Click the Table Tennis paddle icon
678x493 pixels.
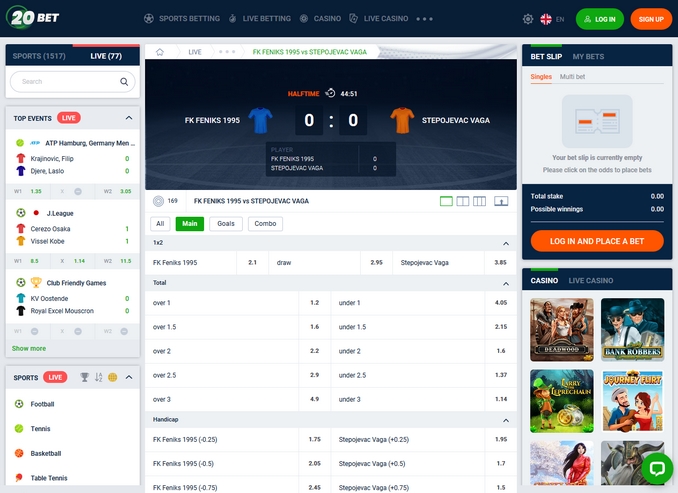(x=19, y=477)
